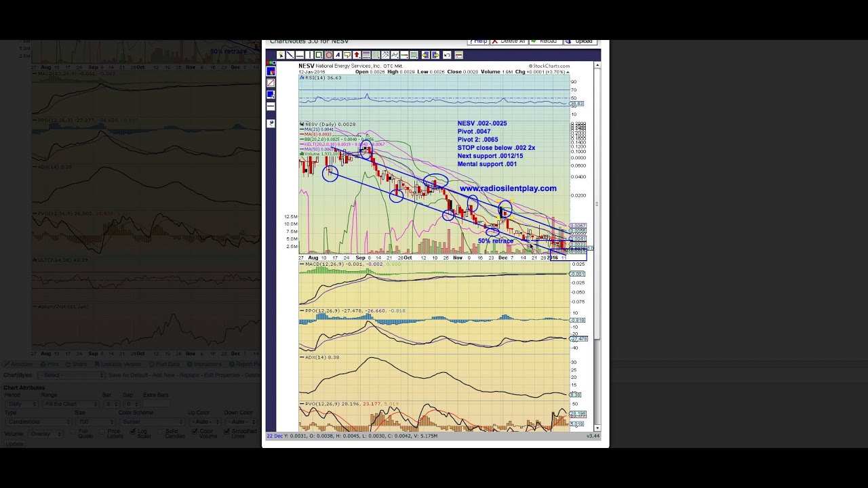Click the undo arrow icon
The height and width of the screenshot is (488, 868).
(447, 55)
